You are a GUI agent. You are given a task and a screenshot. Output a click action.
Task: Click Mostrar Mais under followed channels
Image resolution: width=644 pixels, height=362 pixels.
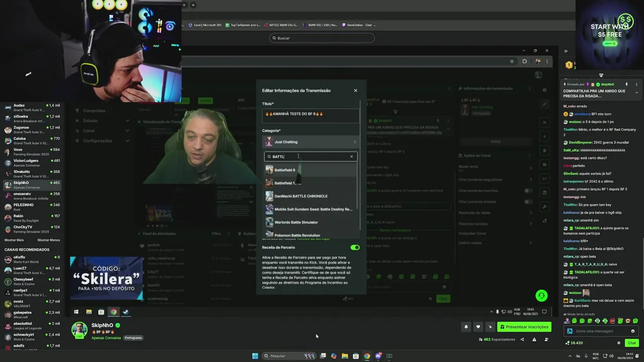tap(14, 240)
